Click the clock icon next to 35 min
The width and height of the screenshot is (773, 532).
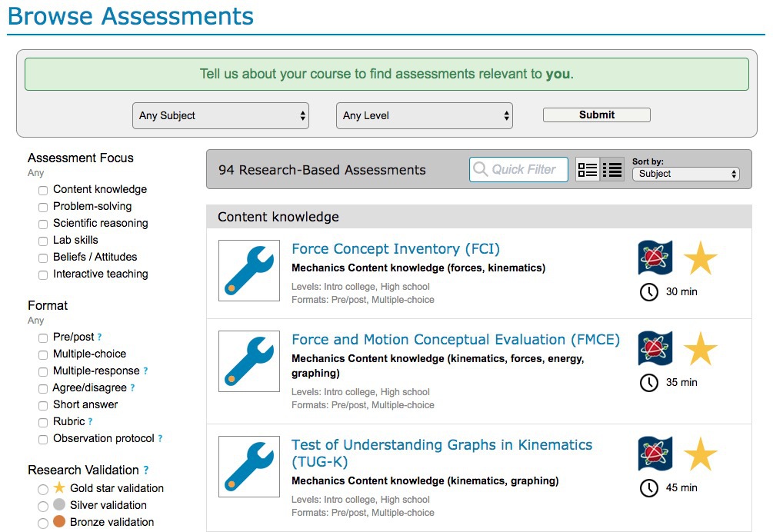click(648, 383)
